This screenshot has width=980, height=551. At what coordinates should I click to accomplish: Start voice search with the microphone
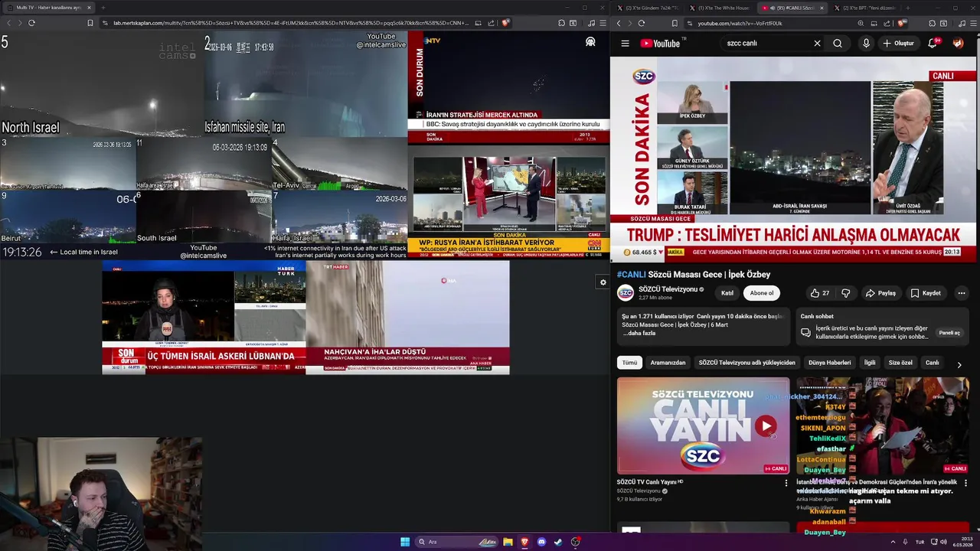[x=866, y=44]
